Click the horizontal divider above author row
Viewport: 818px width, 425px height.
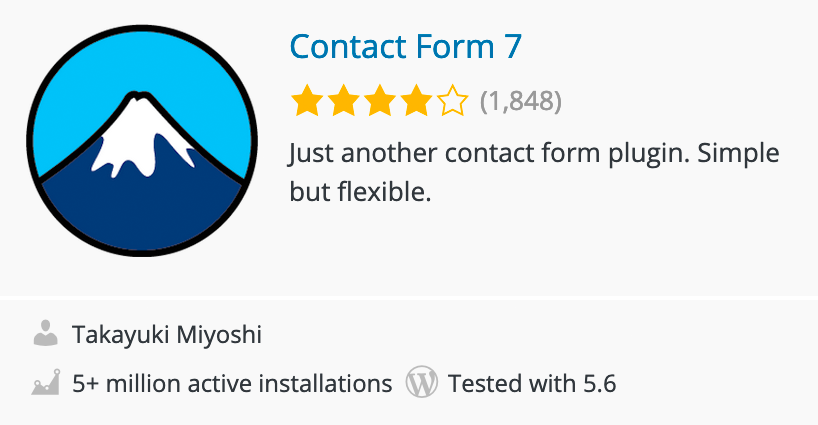[x=409, y=297]
